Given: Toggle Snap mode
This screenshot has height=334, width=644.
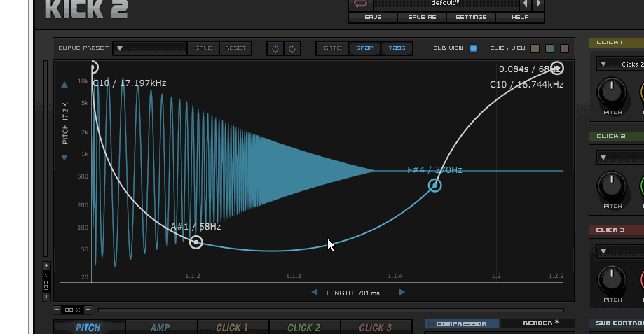Looking at the screenshot, I should click(x=364, y=48).
